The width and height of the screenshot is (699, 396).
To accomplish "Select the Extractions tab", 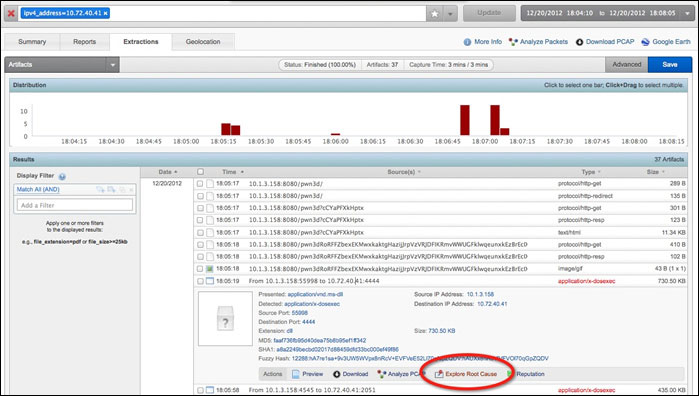I will pos(141,41).
